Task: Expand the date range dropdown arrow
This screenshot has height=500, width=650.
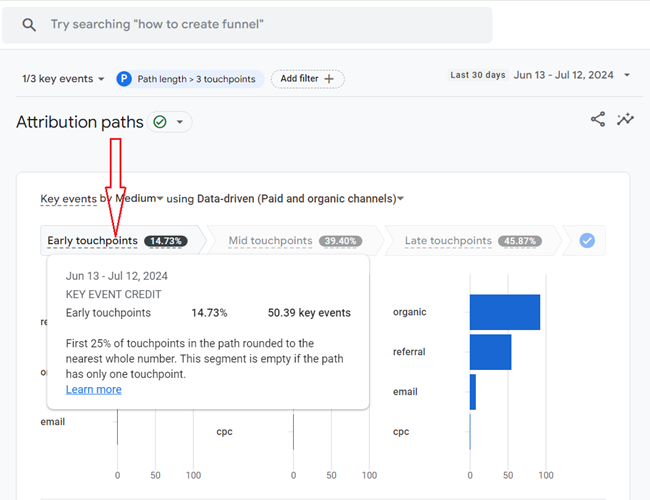Action: pyautogui.click(x=627, y=75)
